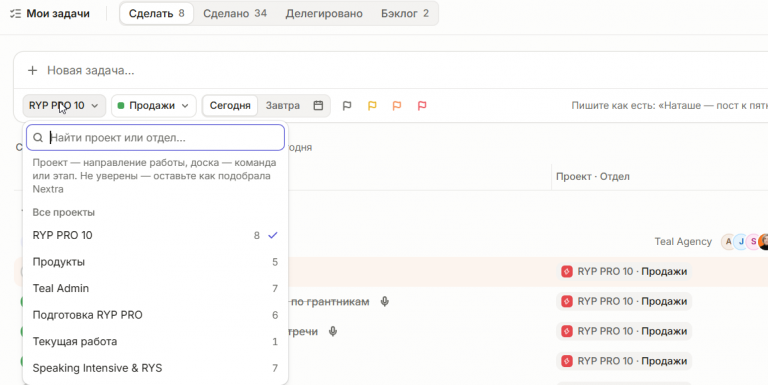
Task: Choose Speaking Intensive & RYS project
Action: pos(155,368)
